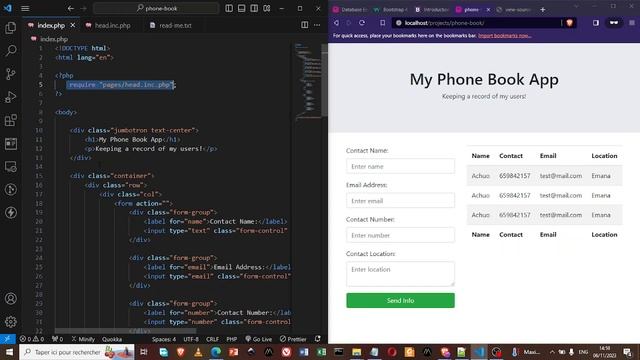The width and height of the screenshot is (640, 360).
Task: Open the Extensions view
Action: click(11, 120)
